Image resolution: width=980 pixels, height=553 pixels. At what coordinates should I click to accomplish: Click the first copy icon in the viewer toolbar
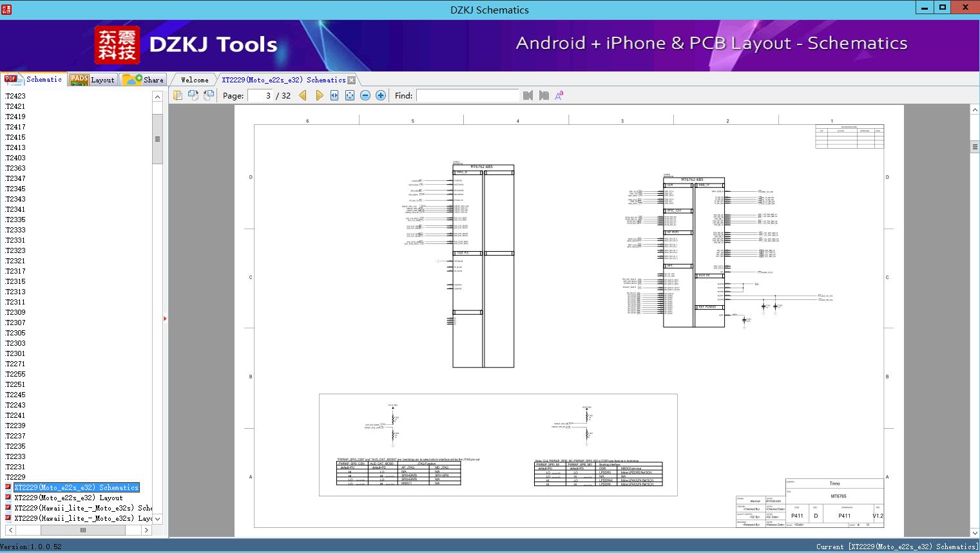178,95
